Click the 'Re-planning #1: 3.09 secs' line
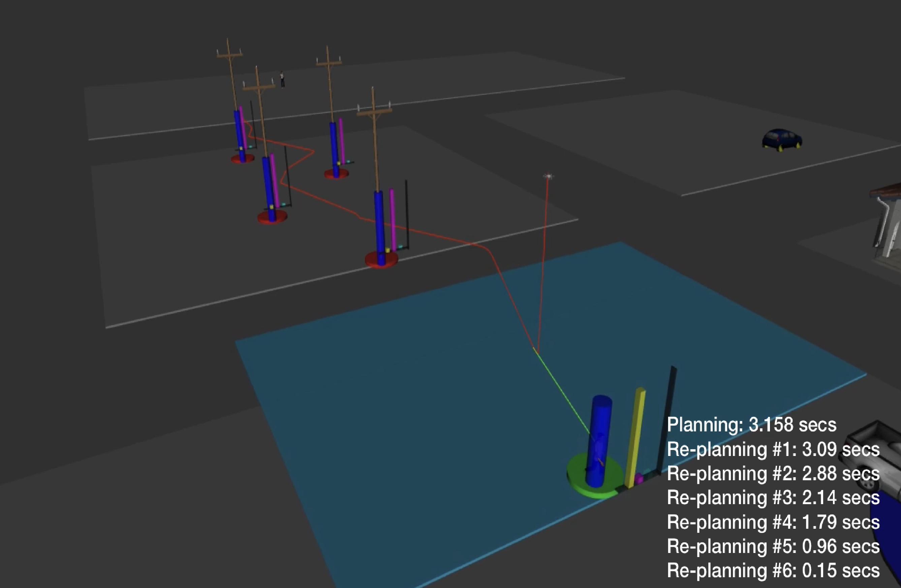This screenshot has height=588, width=901. tap(773, 449)
